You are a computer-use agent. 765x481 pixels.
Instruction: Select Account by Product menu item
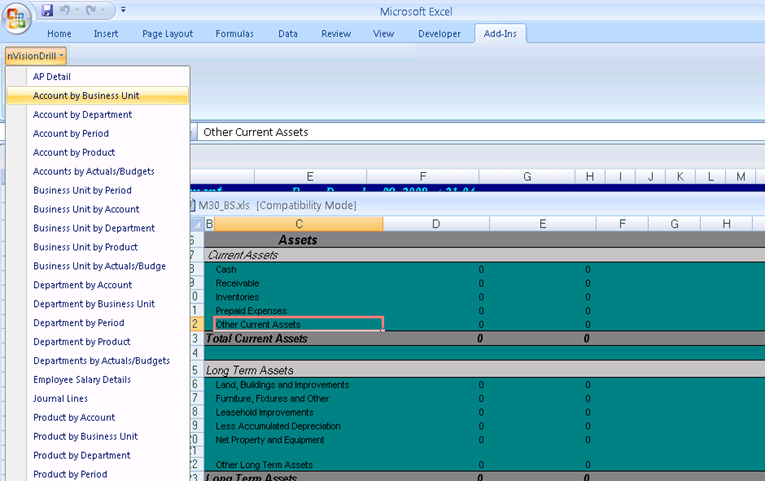pos(98,153)
